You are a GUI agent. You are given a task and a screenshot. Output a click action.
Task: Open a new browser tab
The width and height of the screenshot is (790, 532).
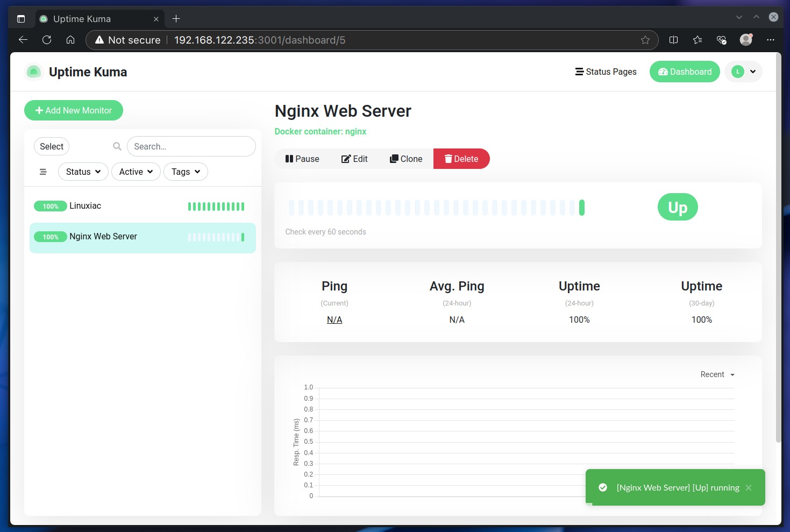[x=176, y=19]
